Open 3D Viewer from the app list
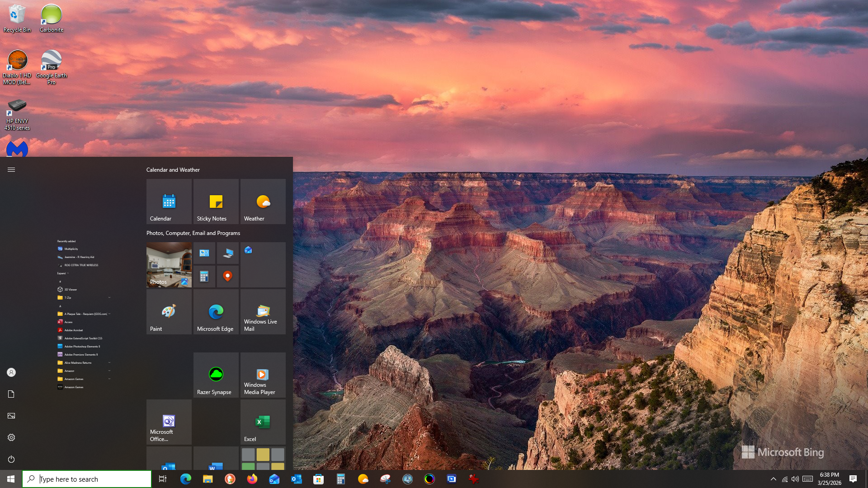This screenshot has width=868, height=488. [x=71, y=290]
